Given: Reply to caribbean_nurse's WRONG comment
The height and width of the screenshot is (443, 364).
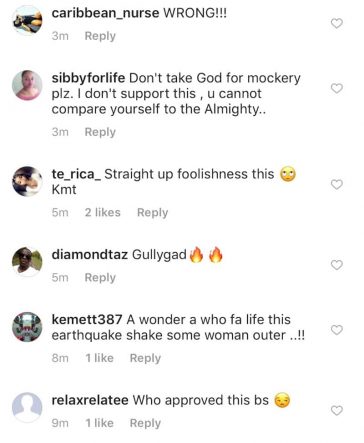Looking at the screenshot, I should 100,36.
